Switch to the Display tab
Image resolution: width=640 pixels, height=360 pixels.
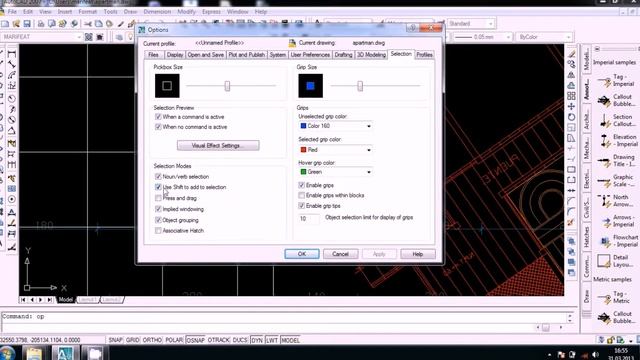[175, 55]
